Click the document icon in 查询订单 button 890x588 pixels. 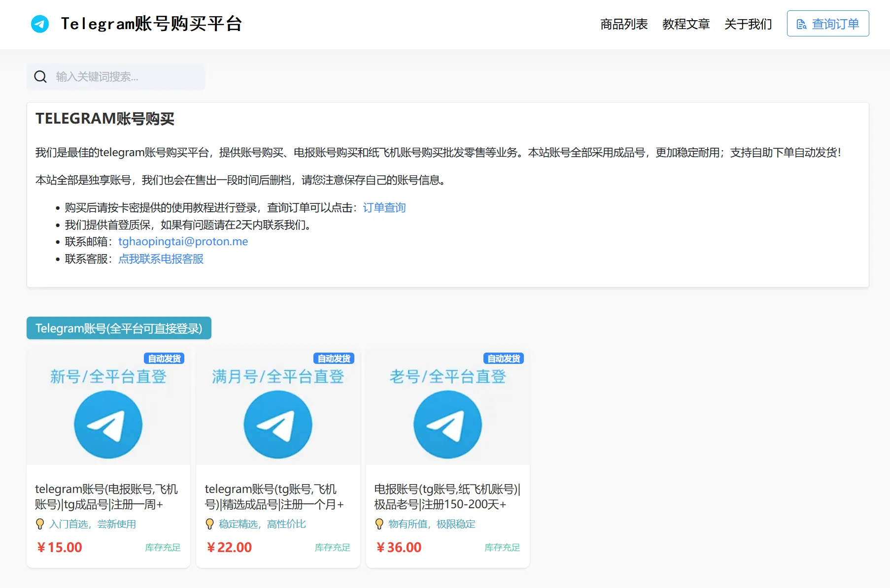801,24
